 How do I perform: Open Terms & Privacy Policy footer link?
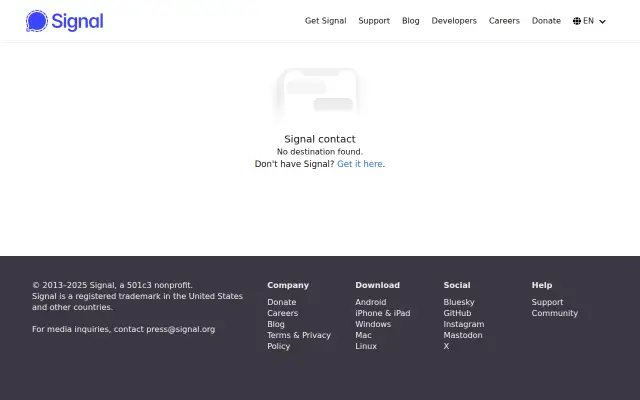pyautogui.click(x=299, y=341)
